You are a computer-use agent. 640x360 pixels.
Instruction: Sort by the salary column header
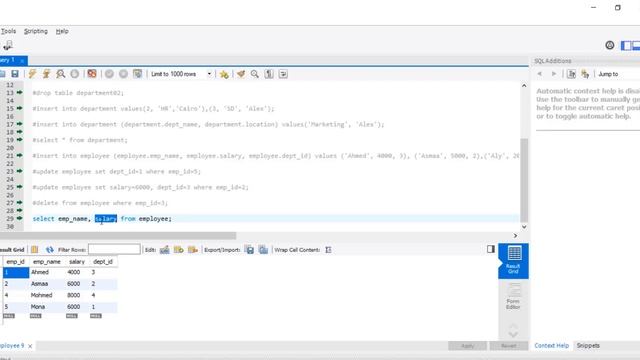(x=77, y=262)
